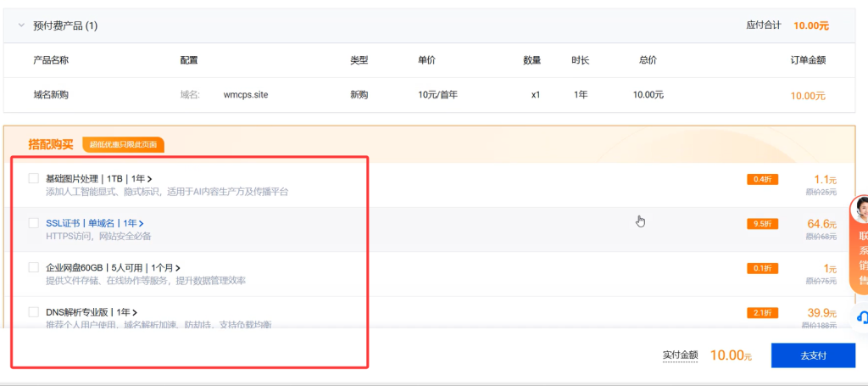Click the customer service avatar icon

[x=860, y=210]
